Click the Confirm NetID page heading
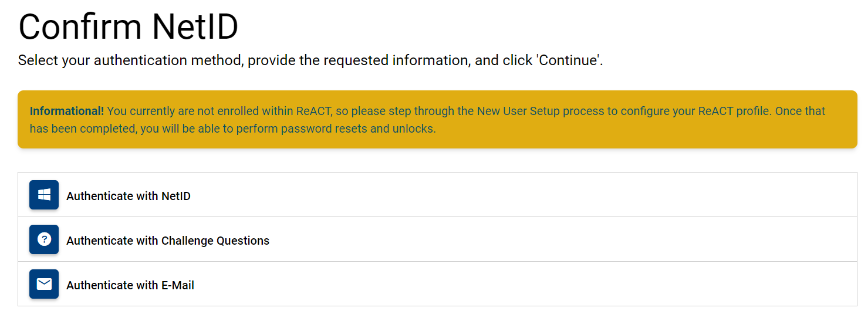Screen dimensions: 868x311 click(x=128, y=26)
